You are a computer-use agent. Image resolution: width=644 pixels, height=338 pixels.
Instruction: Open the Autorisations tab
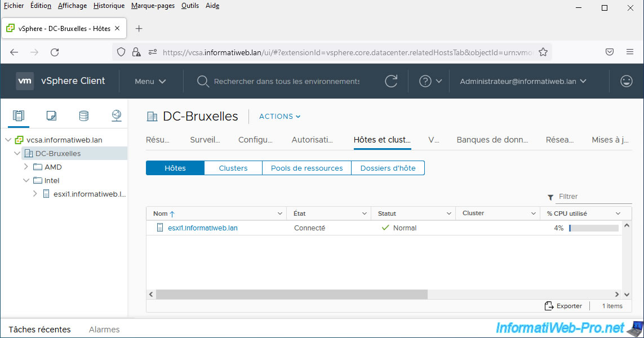pyautogui.click(x=312, y=140)
